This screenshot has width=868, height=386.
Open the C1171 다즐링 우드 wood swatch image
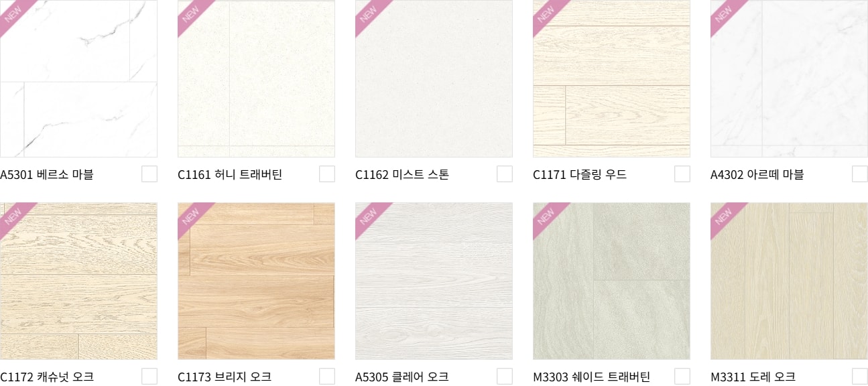611,78
